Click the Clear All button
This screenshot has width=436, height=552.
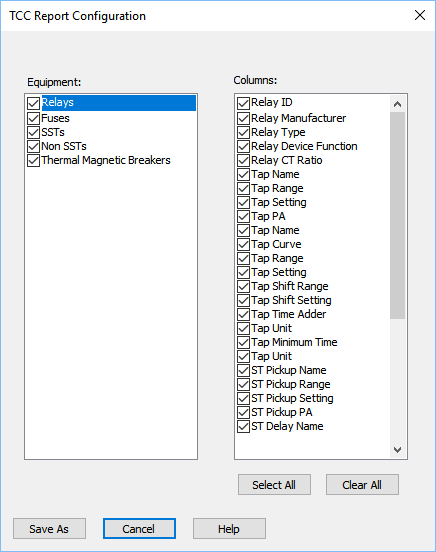pyautogui.click(x=362, y=485)
